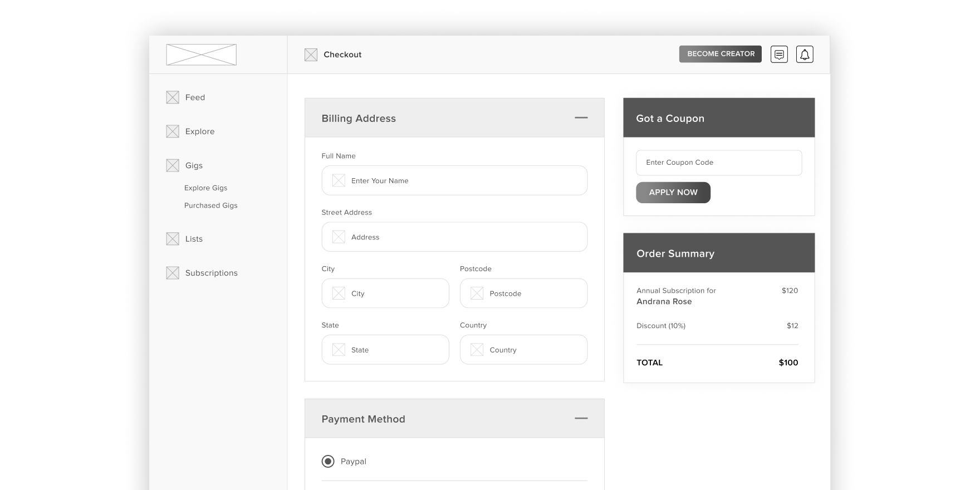Focus the Enter Coupon Code field

(718, 163)
